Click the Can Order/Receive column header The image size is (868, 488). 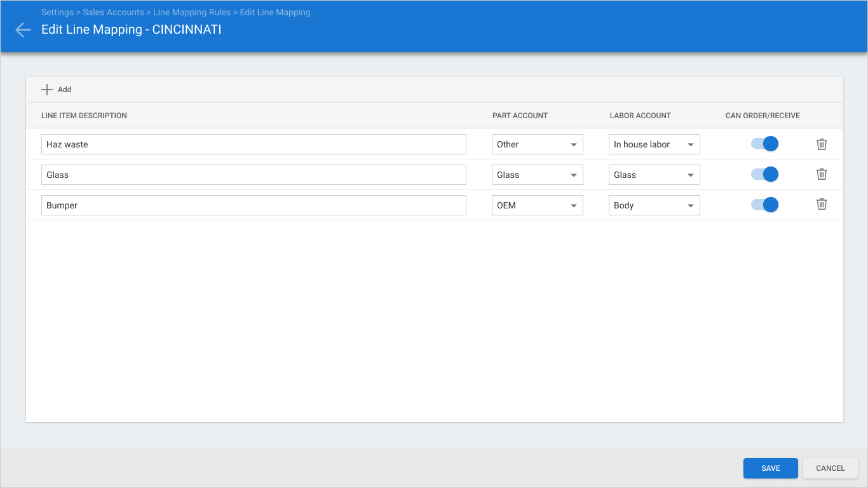pyautogui.click(x=763, y=116)
